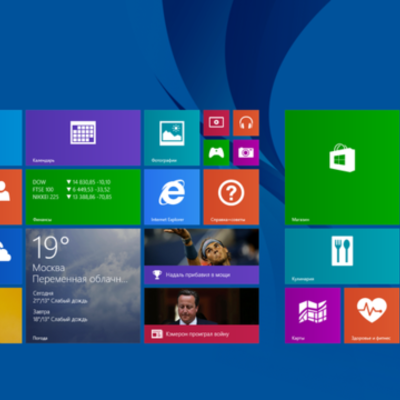This screenshot has width=400, height=400.
Task: Open the Photos (Фотографии) tile
Action: click(x=172, y=138)
